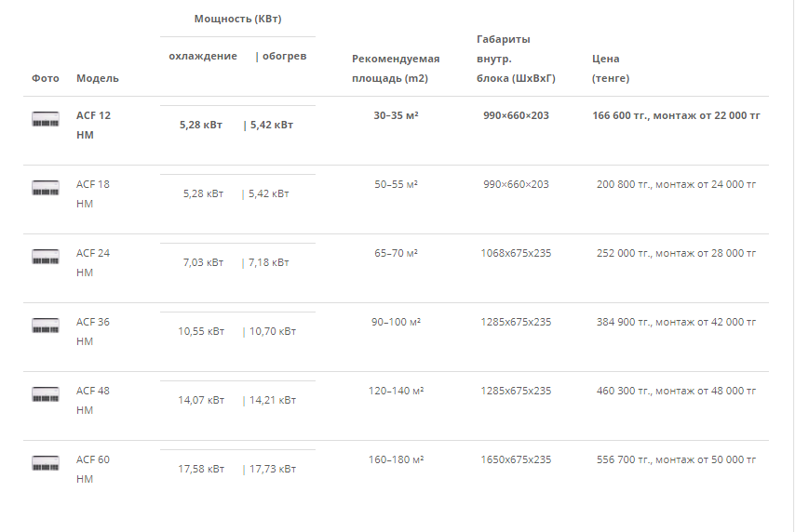This screenshot has height=532, width=795.
Task: Select the ACF 18 HM model name
Action: (x=93, y=193)
